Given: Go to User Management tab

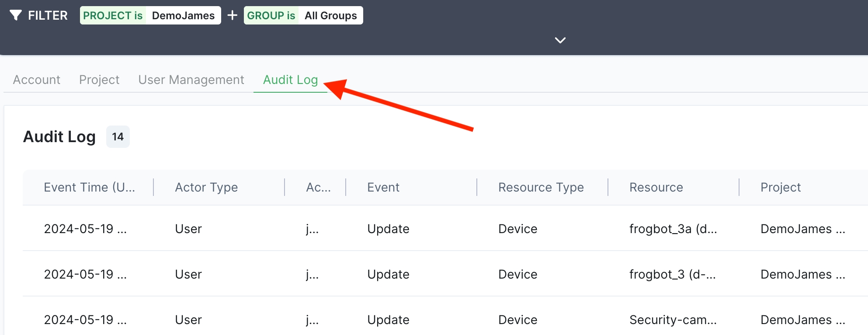Looking at the screenshot, I should tap(191, 80).
